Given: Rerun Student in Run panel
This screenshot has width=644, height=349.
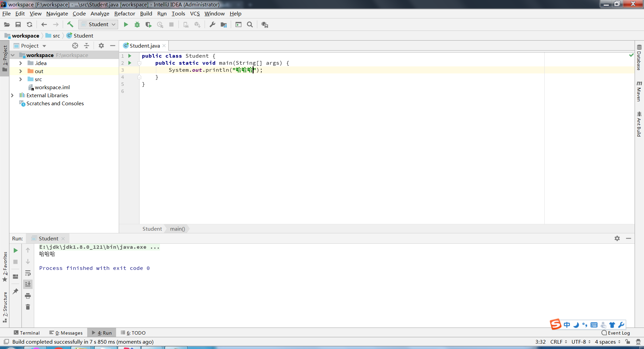Looking at the screenshot, I should click(15, 250).
